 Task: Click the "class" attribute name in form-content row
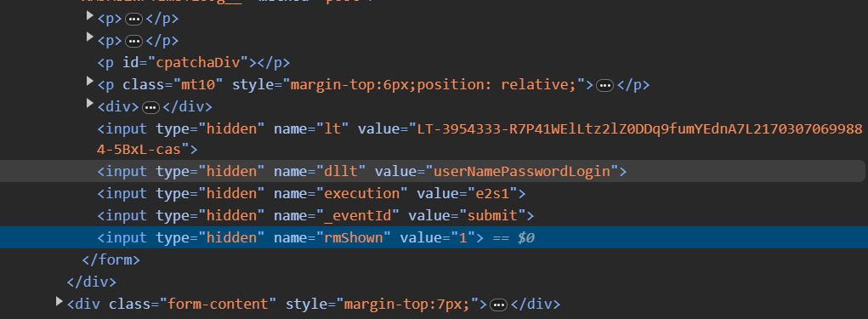pos(129,304)
